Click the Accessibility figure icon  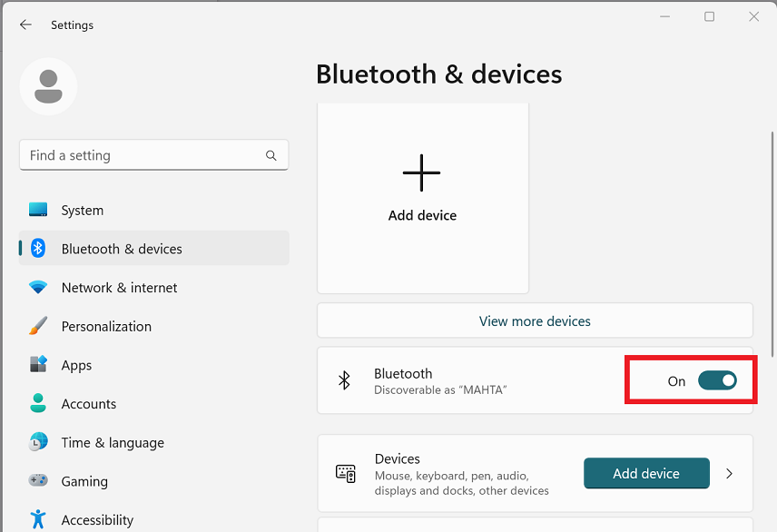coord(38,519)
